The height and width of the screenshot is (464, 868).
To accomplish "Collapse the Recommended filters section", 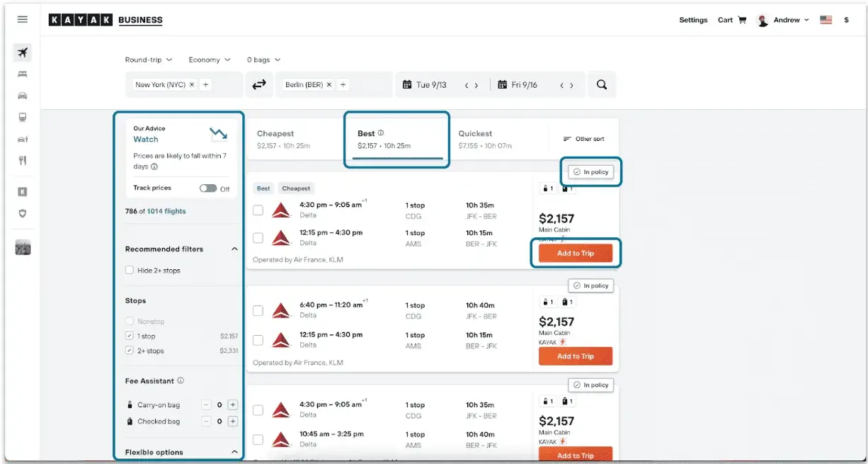I will [234, 249].
